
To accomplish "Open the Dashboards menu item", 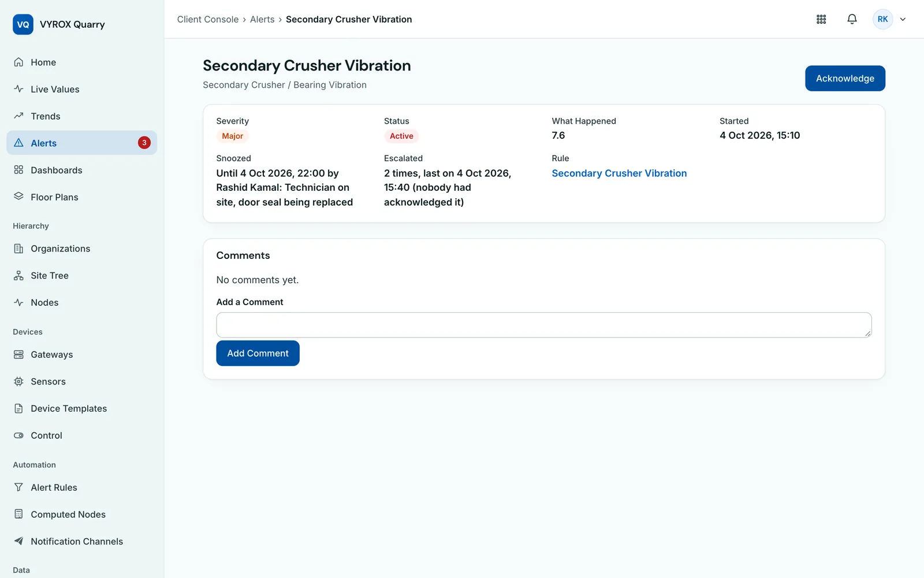I will pyautogui.click(x=81, y=170).
